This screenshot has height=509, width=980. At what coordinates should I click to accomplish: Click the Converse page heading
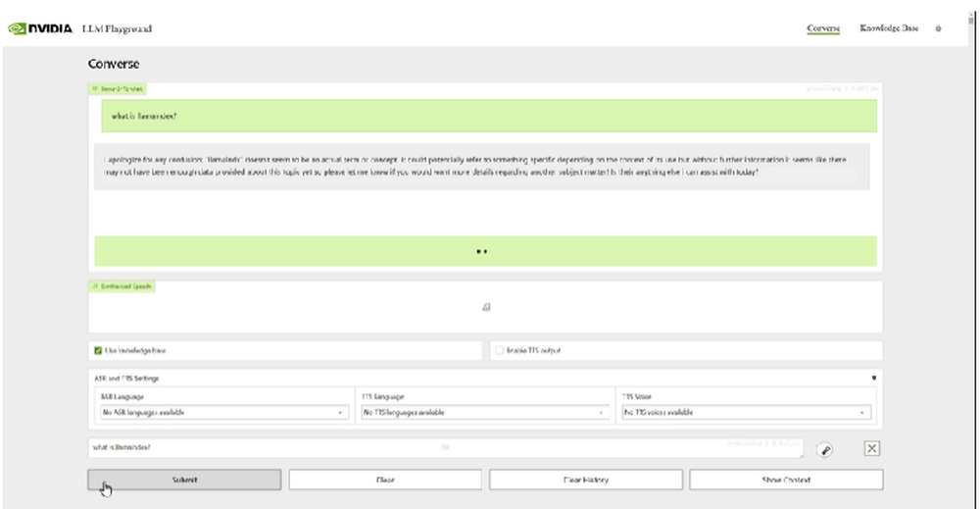[113, 64]
